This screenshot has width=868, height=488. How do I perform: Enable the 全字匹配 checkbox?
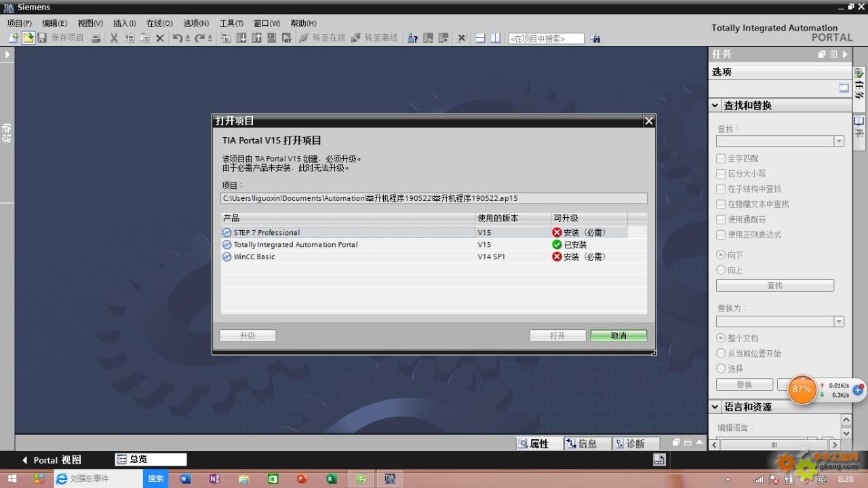point(721,158)
